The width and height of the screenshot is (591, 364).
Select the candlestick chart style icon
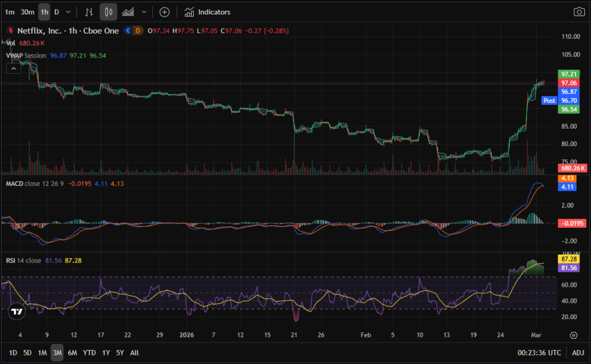click(108, 12)
